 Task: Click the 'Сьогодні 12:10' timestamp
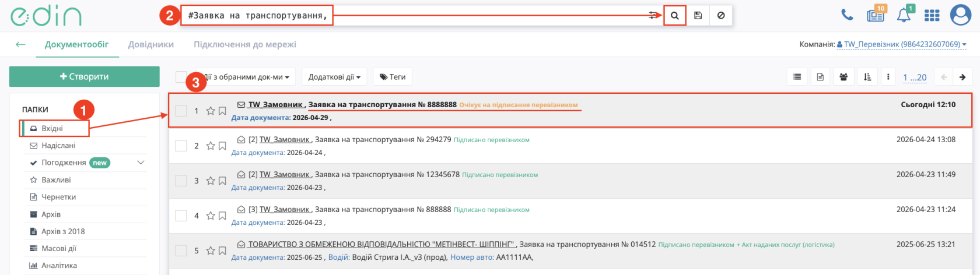[x=928, y=105]
